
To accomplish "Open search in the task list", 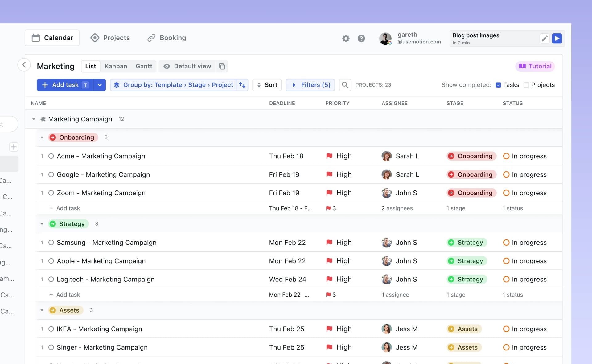I will coord(345,85).
